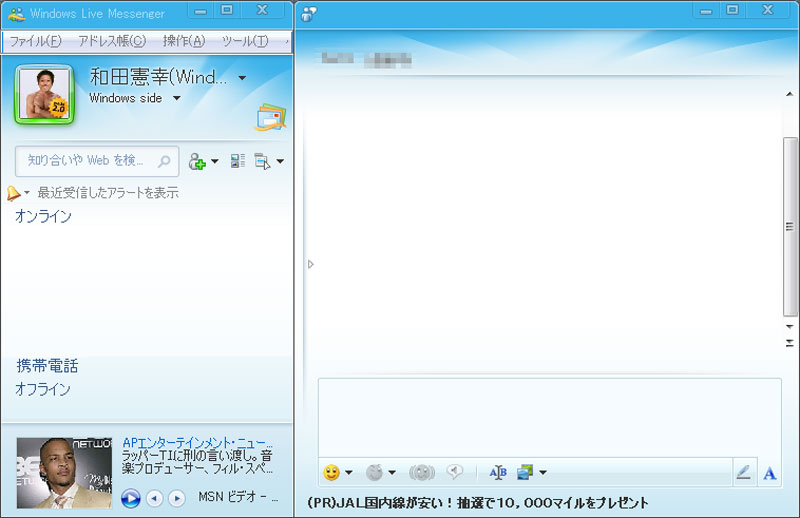Open the add contact dropdown arrow

pyautogui.click(x=215, y=161)
